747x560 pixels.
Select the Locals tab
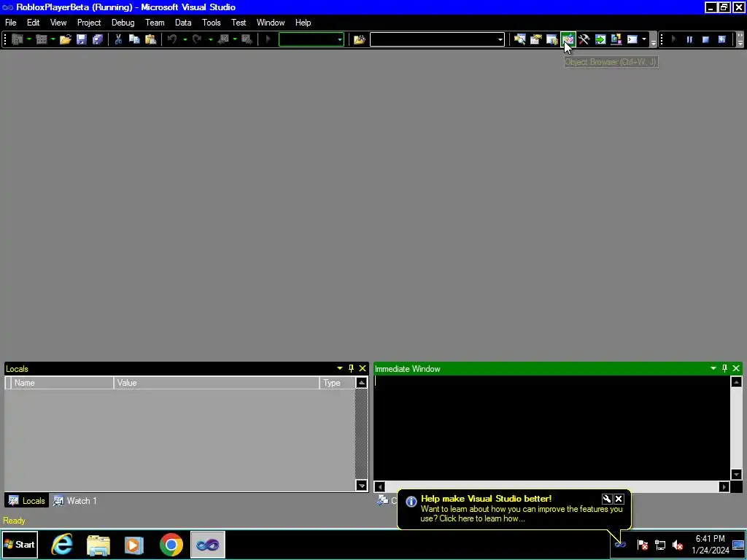tap(27, 501)
